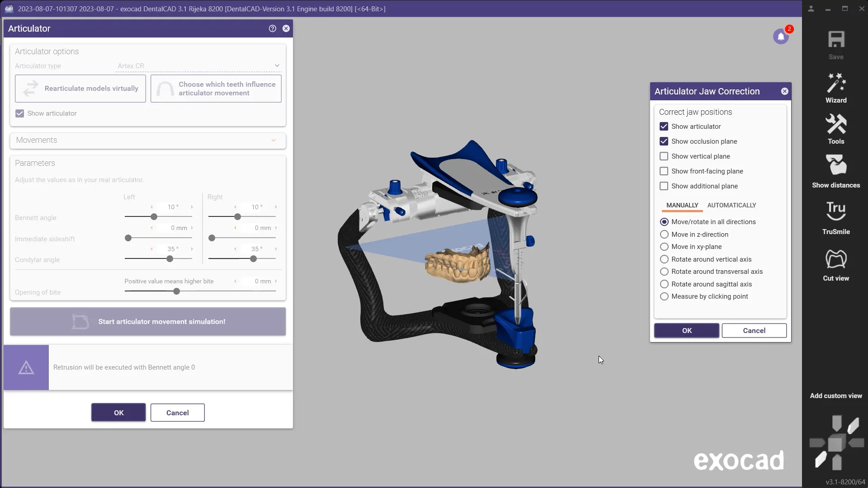Click Right Immediate sideshift slider handle
868x488 pixels.
point(212,238)
